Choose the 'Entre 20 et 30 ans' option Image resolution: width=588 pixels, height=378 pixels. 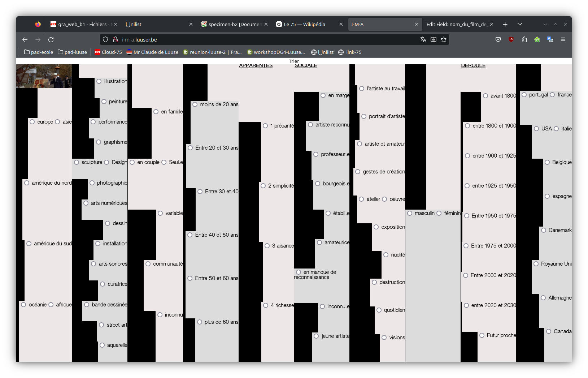click(190, 148)
